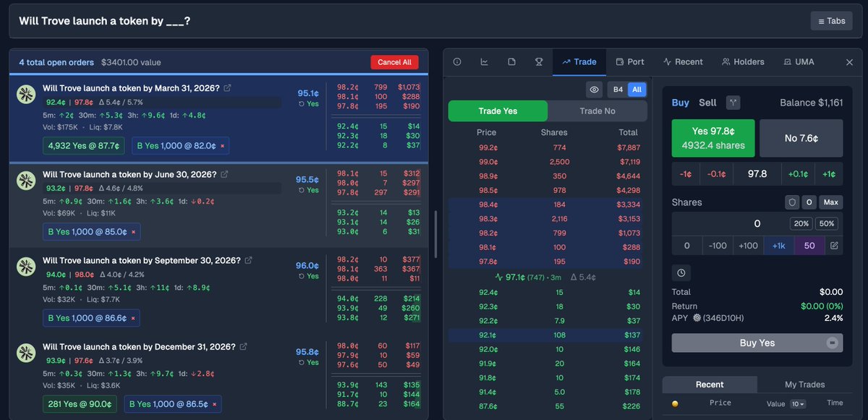The image size is (868, 420).
Task: Switch to the UMA tab
Action: click(799, 62)
